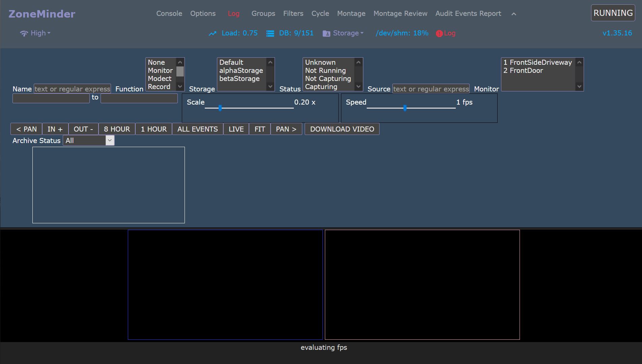Select Unknown in the Status list
The height and width of the screenshot is (364, 642).
[x=329, y=62]
